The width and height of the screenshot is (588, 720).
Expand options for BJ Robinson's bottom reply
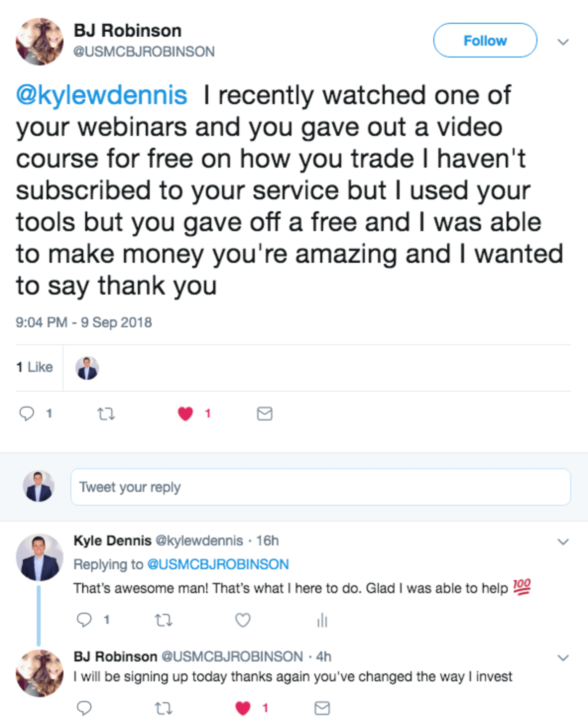(x=563, y=658)
